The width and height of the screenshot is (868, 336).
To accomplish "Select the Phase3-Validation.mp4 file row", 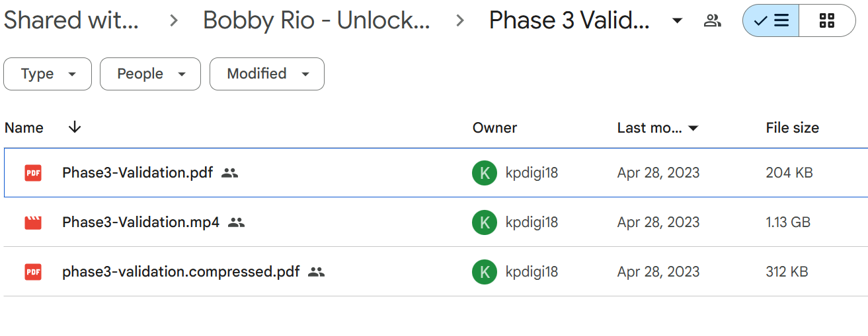I will tap(436, 222).
